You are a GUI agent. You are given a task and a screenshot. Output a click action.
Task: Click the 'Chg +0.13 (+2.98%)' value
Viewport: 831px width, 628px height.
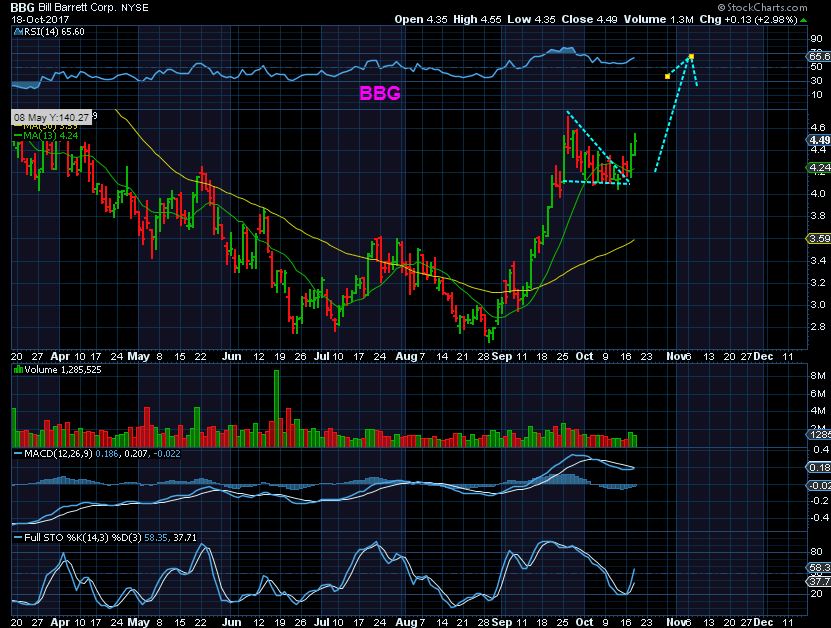point(748,20)
